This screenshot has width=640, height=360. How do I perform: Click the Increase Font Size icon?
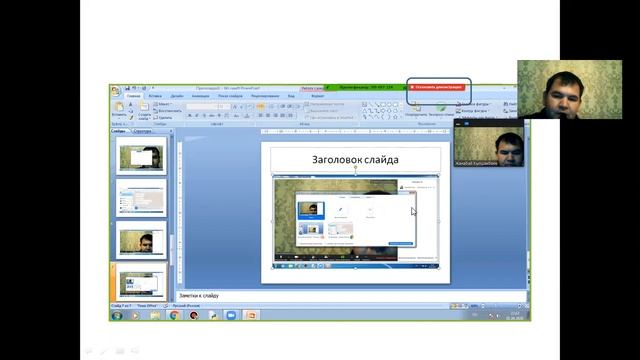[x=235, y=107]
